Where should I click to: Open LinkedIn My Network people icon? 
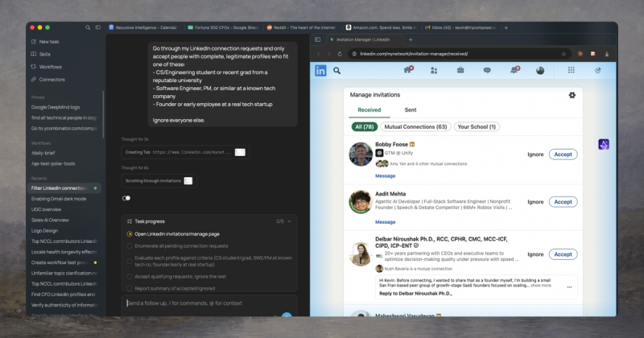coord(434,71)
